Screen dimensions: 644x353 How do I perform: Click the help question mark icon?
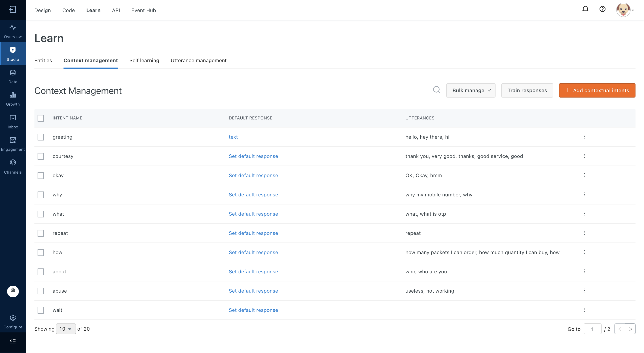602,9
